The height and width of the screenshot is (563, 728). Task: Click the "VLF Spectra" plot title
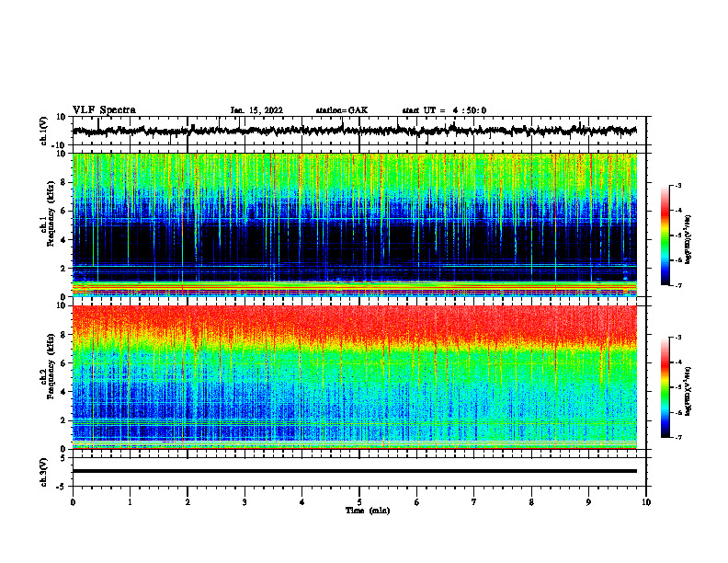(104, 110)
